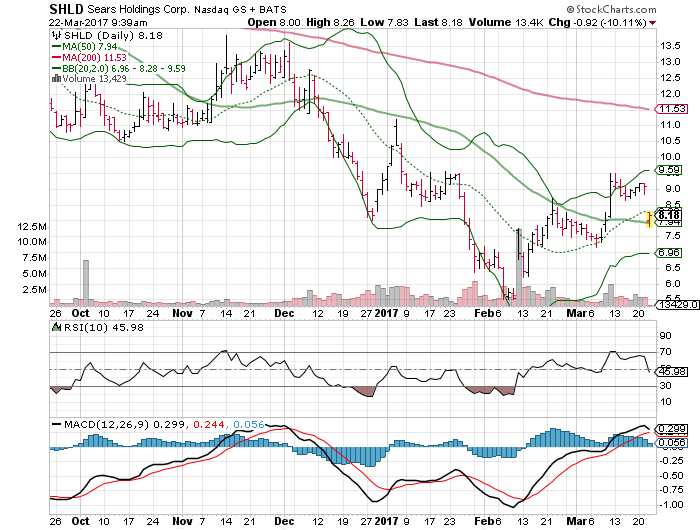
Task: Click the SHLD (Daily) 8.18 legend title
Action: 113,35
